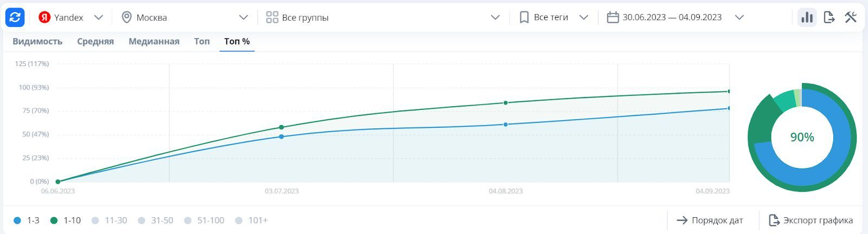This screenshot has height=234, width=868.
Task: Click the Экспорт графика button
Action: (811, 220)
